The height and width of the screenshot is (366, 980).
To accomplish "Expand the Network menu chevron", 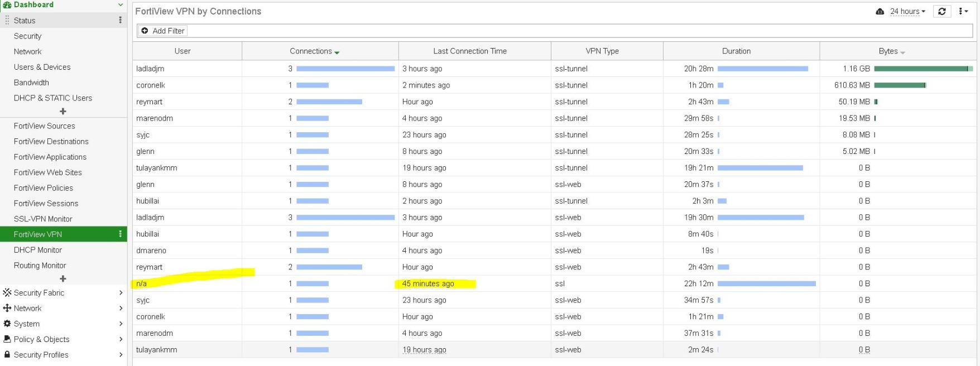I will [121, 308].
